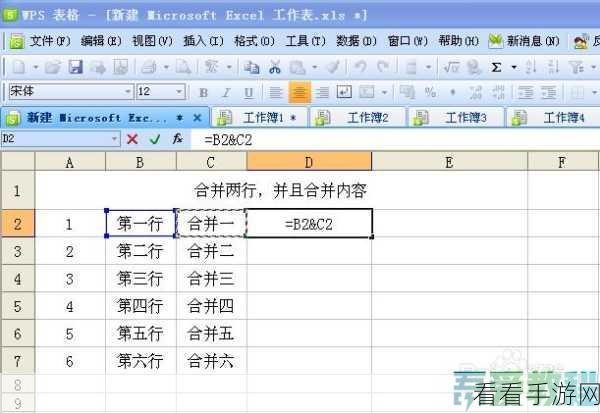
Task: Open the Merge cells dropdown arrow
Action: click(385, 92)
